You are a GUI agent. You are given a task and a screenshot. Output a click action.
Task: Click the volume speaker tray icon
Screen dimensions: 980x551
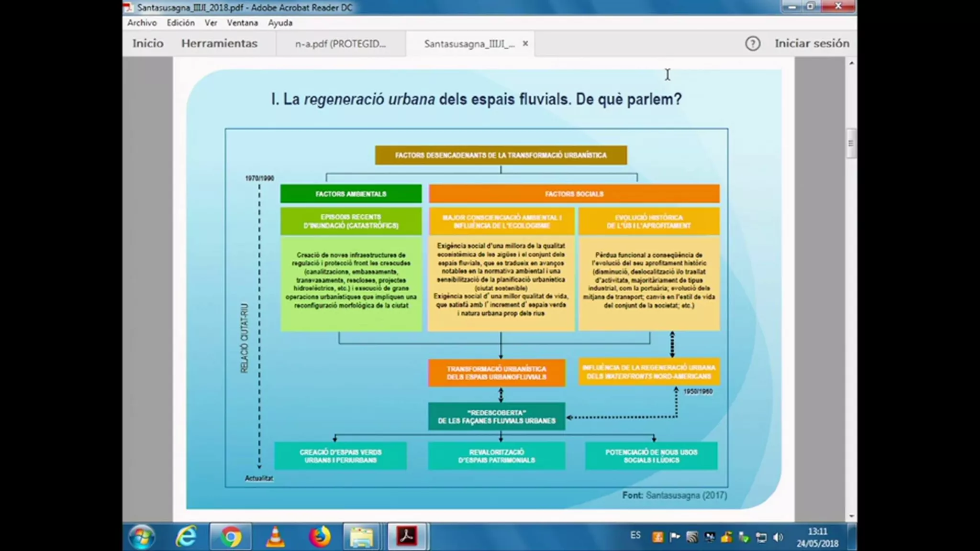(x=779, y=537)
